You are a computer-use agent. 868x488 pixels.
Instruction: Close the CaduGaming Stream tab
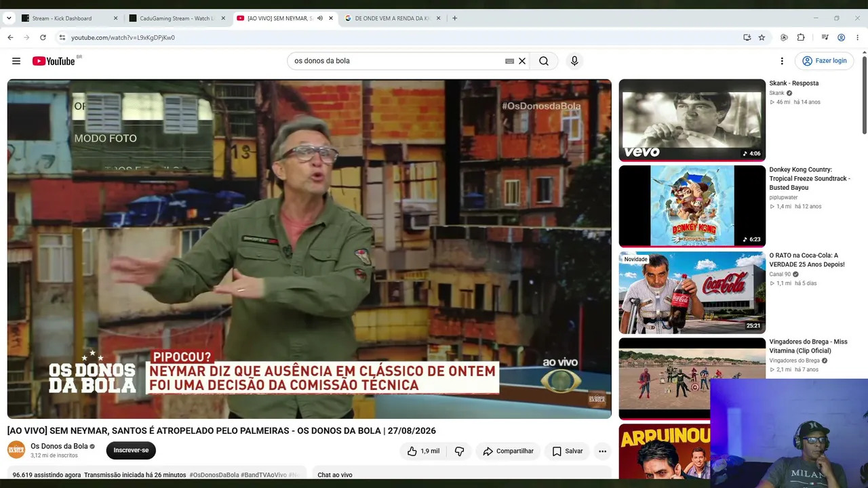[x=222, y=18]
